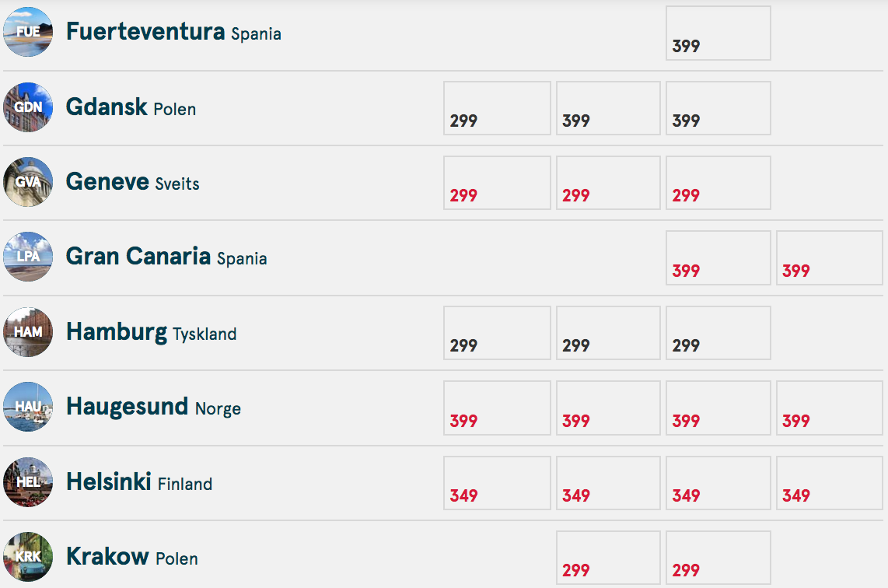This screenshot has width=888, height=588.
Task: Open the Helsinki Finland destination link
Action: [139, 482]
